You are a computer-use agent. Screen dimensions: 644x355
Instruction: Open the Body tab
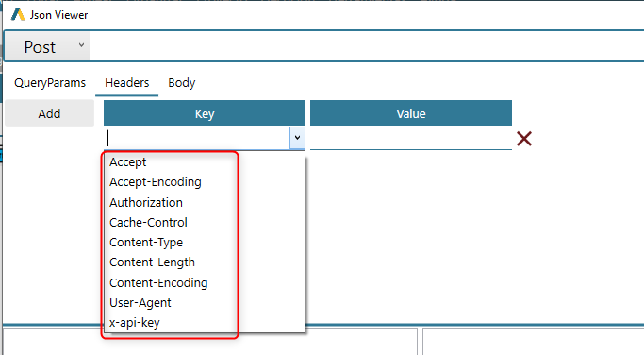(182, 83)
